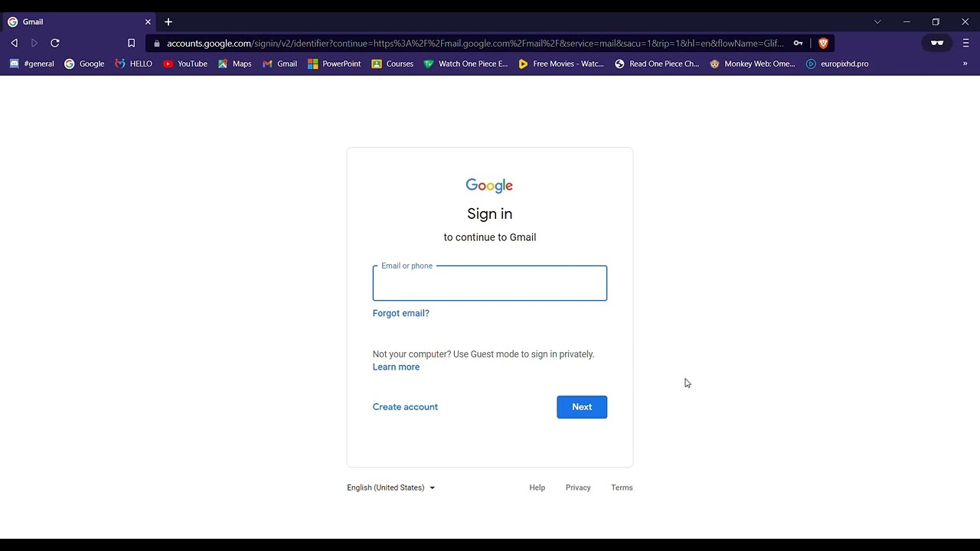Open the English (United States) language dropdown
Screen dimensions: 980x551
(390, 487)
